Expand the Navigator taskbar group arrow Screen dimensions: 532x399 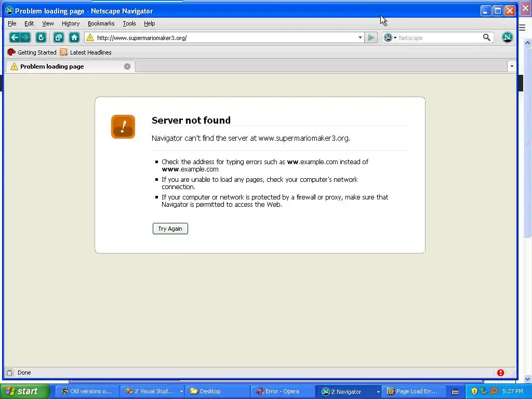click(378, 392)
